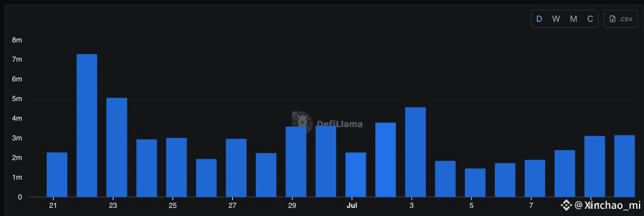644x216 pixels.
Task: Switch chart to daily D view
Action: click(539, 19)
